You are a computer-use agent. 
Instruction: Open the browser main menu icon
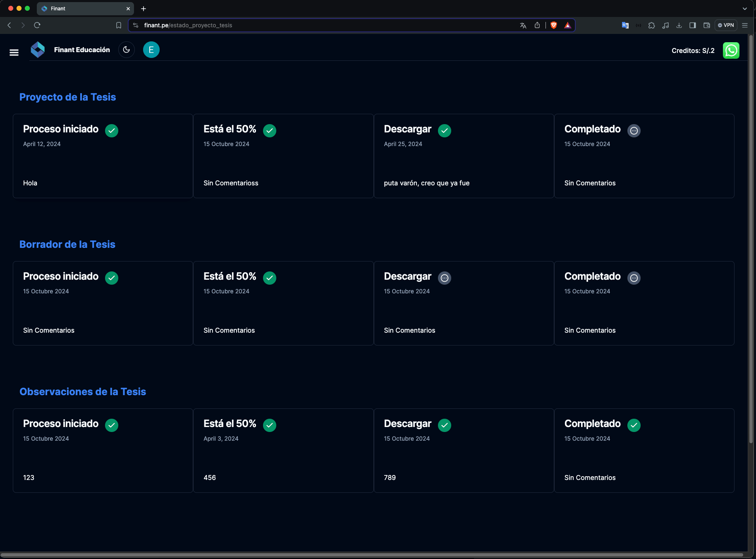[745, 25]
